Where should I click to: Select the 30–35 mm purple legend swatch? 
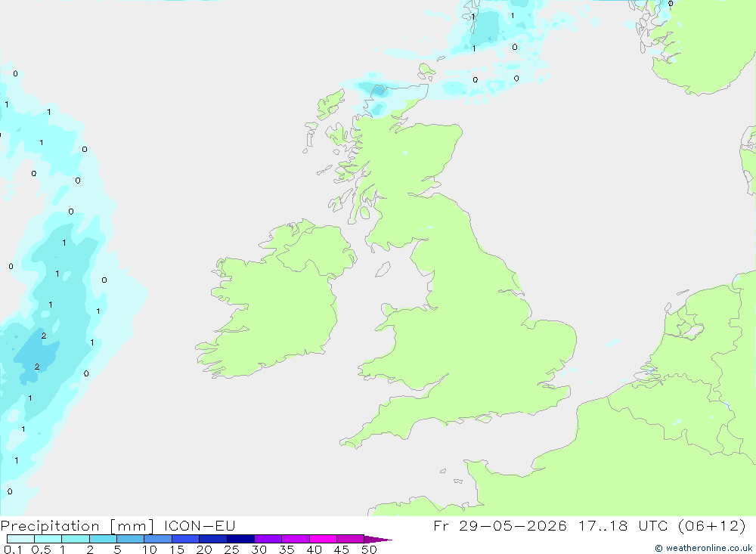click(x=268, y=539)
